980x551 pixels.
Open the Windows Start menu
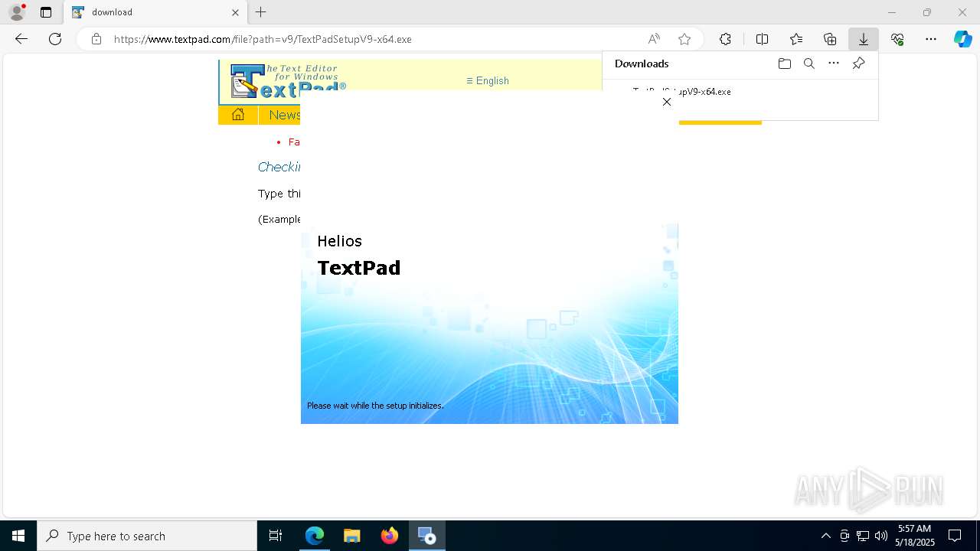[18, 536]
